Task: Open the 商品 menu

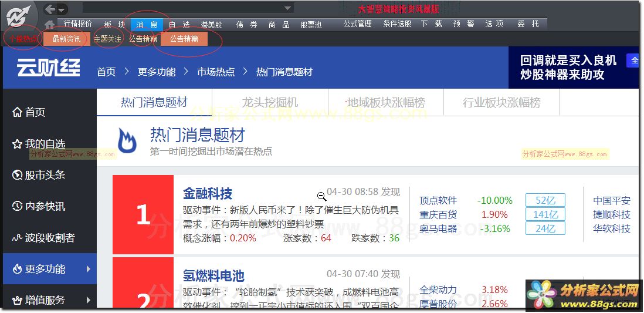Action: pyautogui.click(x=279, y=25)
